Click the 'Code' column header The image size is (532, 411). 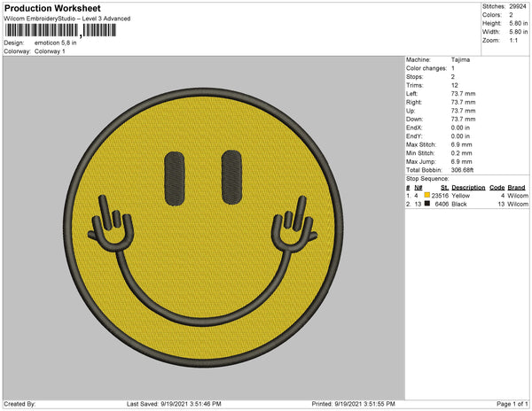[x=497, y=188]
